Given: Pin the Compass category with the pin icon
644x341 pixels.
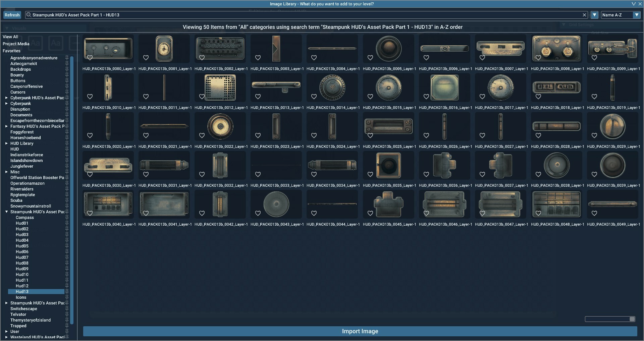Looking at the screenshot, I should click(67, 218).
